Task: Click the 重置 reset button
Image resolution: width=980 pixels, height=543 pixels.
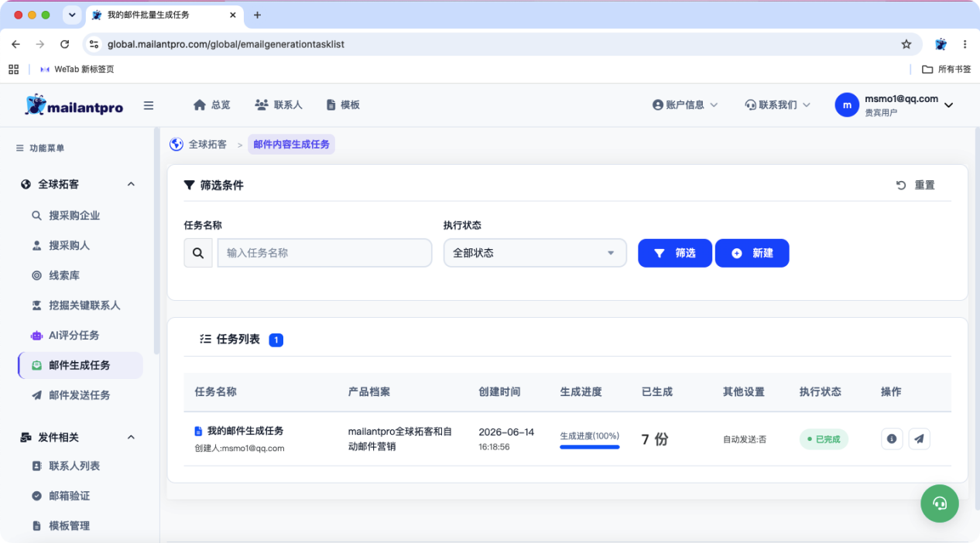Action: (916, 185)
